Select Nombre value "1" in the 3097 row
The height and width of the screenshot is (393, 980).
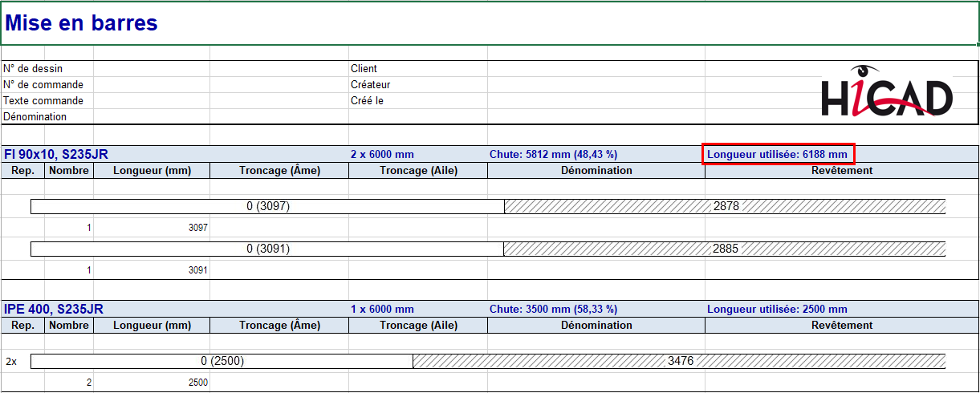coord(69,228)
